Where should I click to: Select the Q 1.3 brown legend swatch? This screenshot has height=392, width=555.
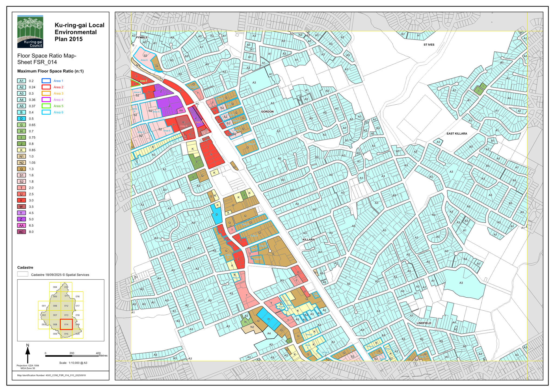[x=21, y=169]
